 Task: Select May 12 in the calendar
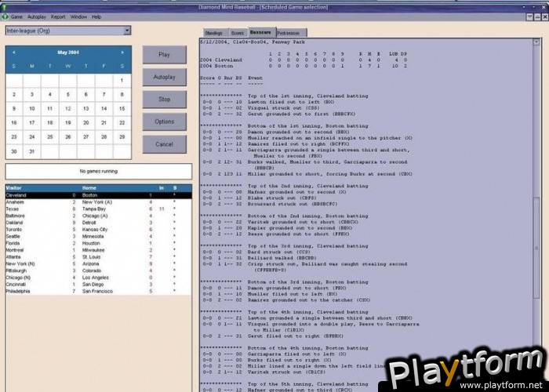tap(68, 108)
